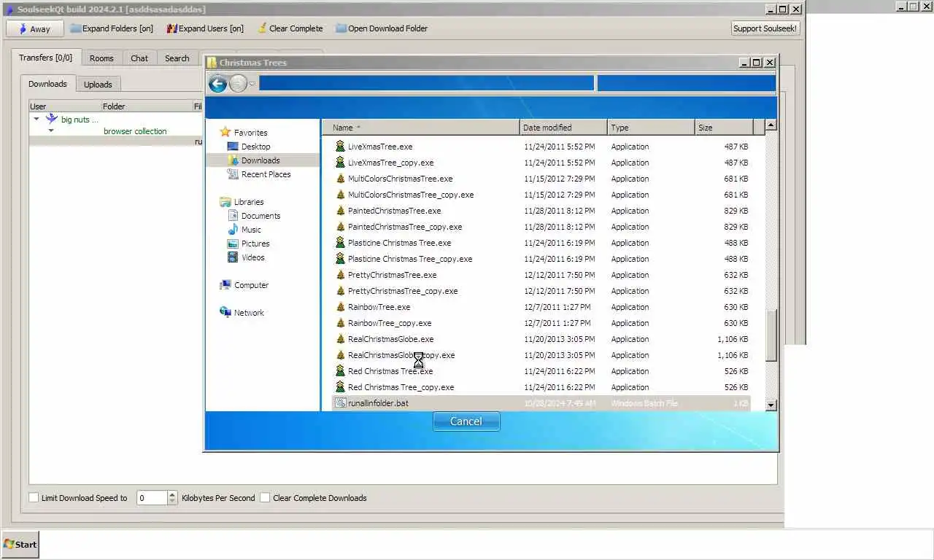Switch to the Chat tab

pos(139,58)
